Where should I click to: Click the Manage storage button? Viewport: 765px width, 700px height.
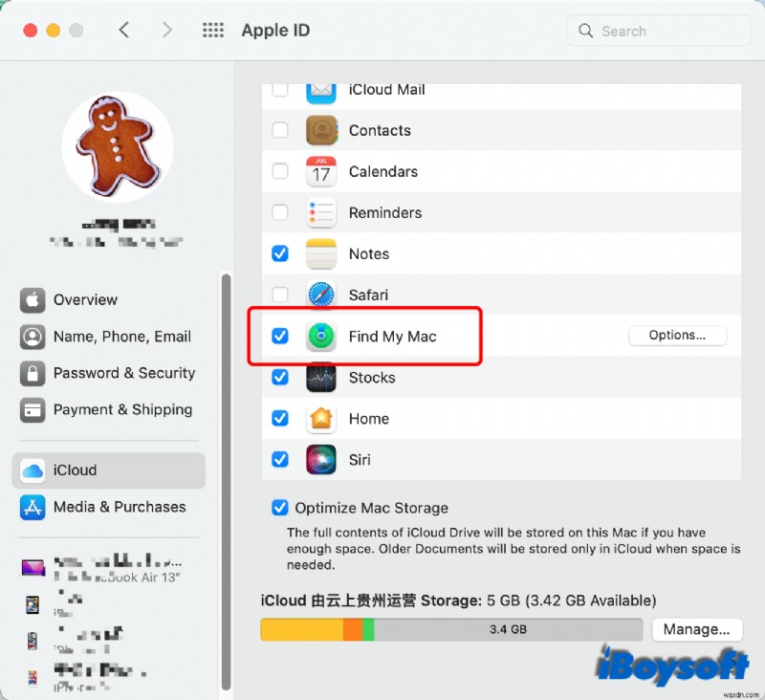[x=697, y=629]
